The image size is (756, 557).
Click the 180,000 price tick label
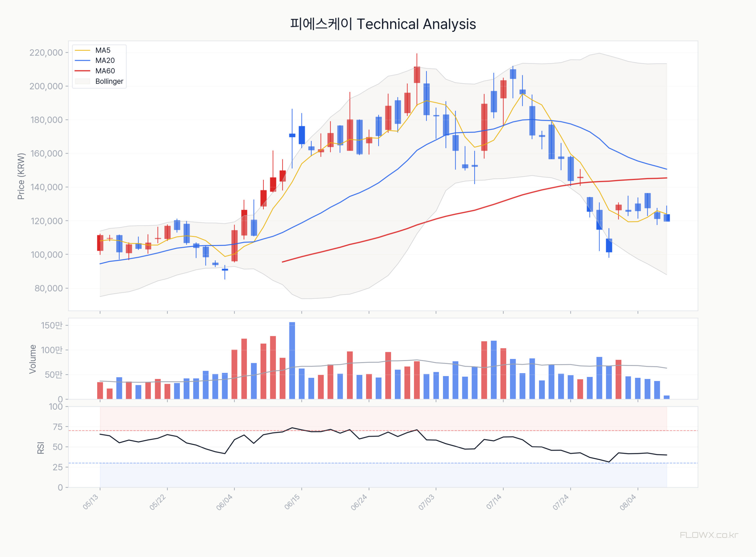(47, 120)
